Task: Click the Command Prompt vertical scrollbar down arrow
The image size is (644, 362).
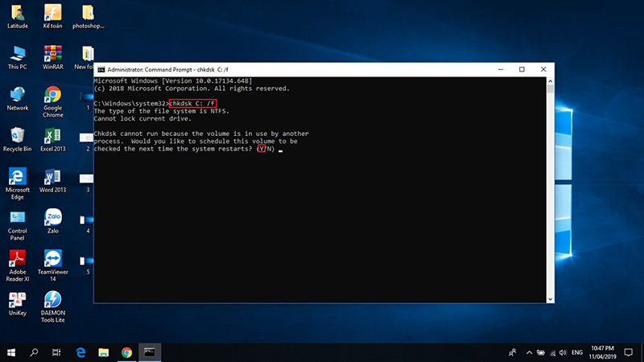Action: tap(551, 301)
